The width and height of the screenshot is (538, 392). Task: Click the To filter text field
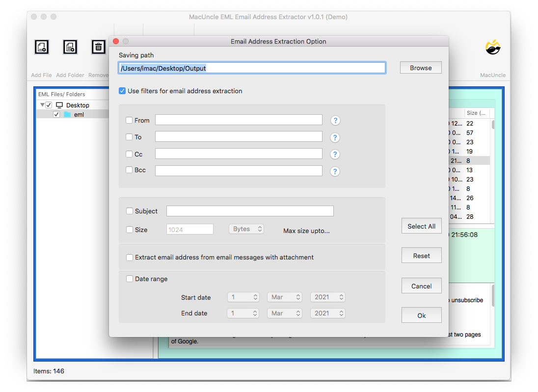[x=239, y=136]
